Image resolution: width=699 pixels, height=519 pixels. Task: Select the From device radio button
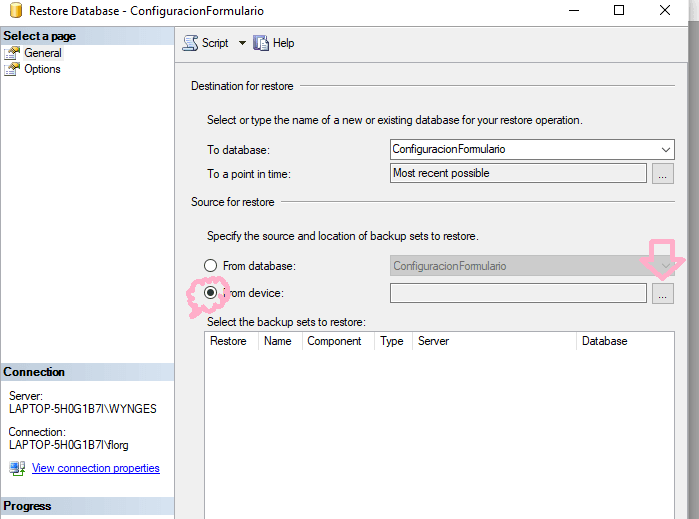click(211, 293)
